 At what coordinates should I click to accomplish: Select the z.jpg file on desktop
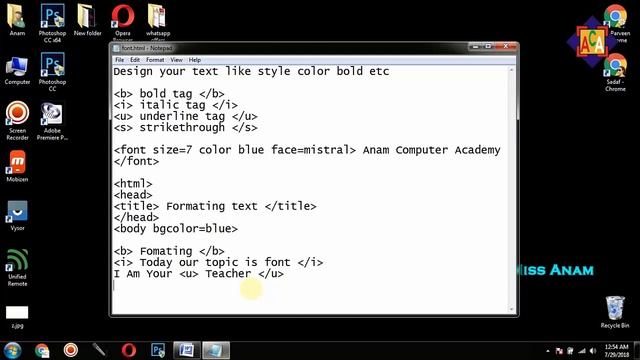tap(17, 317)
